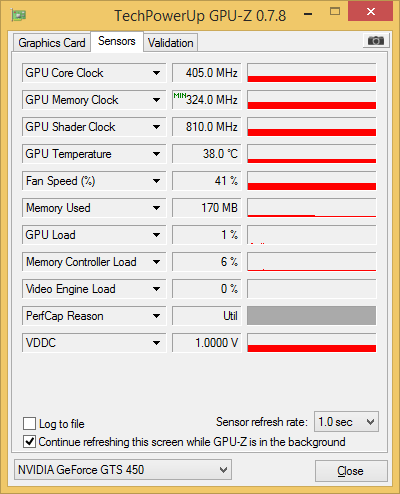400x494 pixels.
Task: Uncheck Continue refreshing in background option
Action: (x=29, y=442)
